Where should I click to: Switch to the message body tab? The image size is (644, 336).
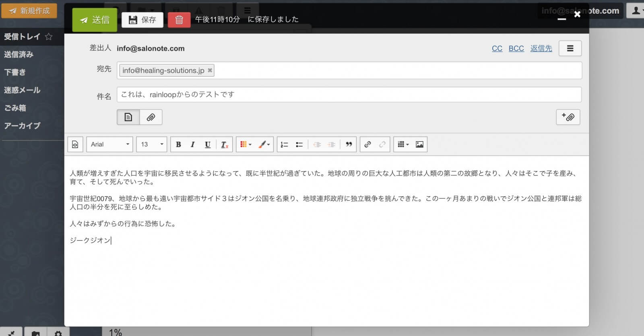coord(128,117)
